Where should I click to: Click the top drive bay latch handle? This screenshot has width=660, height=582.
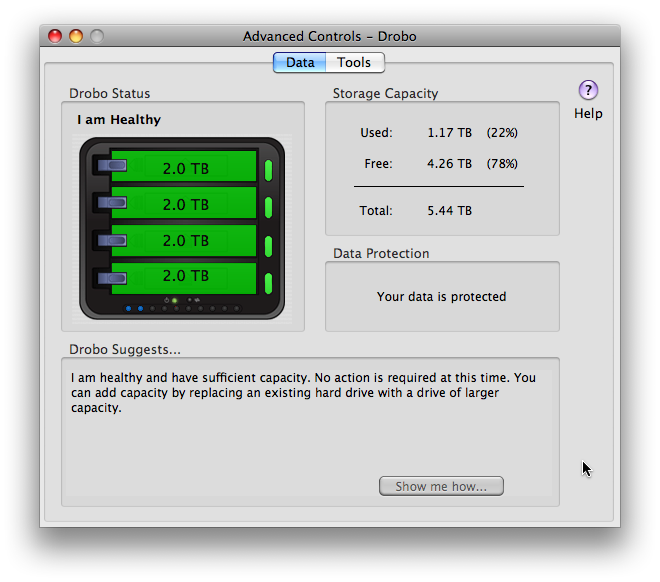(110, 167)
